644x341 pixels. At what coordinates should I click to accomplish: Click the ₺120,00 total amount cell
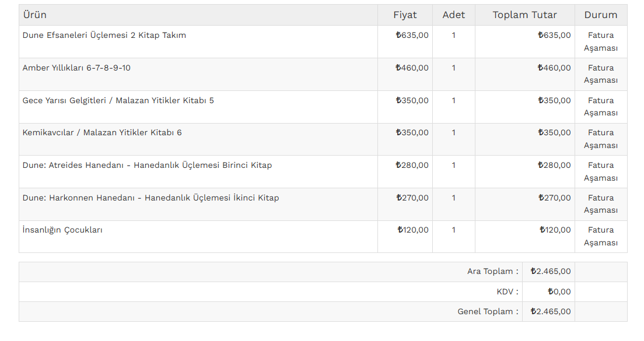click(x=555, y=230)
